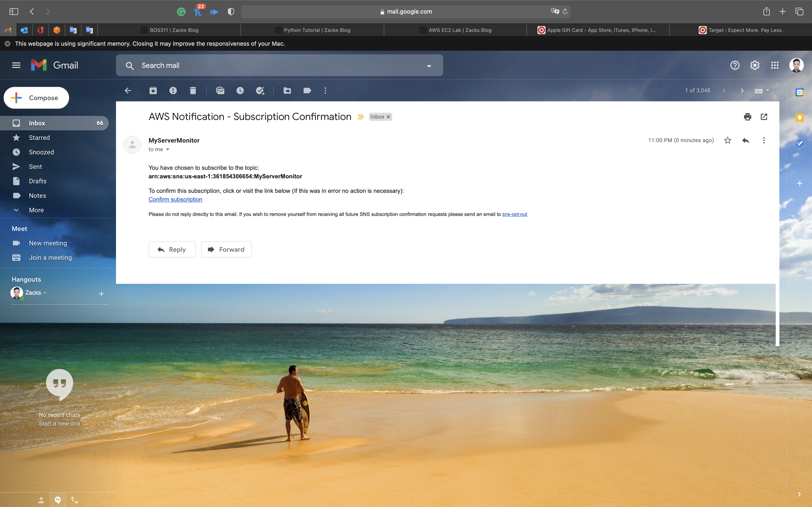Expand recipient details next to 'to me'
Viewport: 812px width, 507px height.
click(168, 150)
